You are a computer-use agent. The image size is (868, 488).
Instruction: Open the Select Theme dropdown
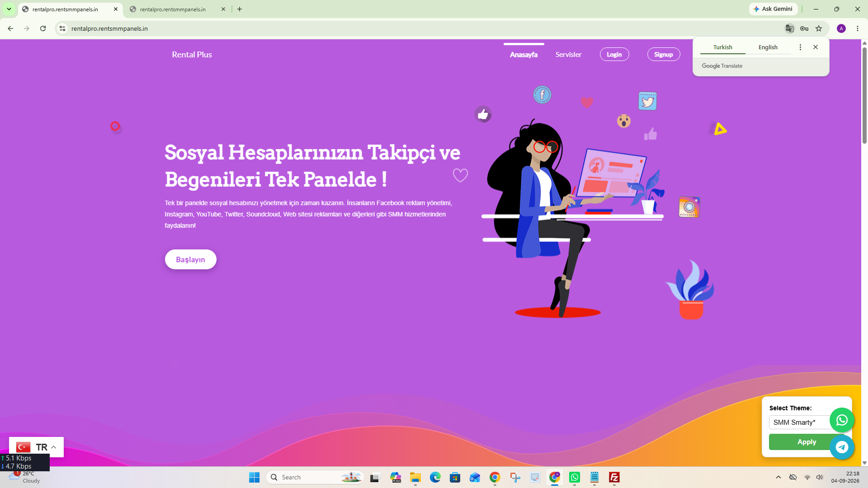click(799, 422)
